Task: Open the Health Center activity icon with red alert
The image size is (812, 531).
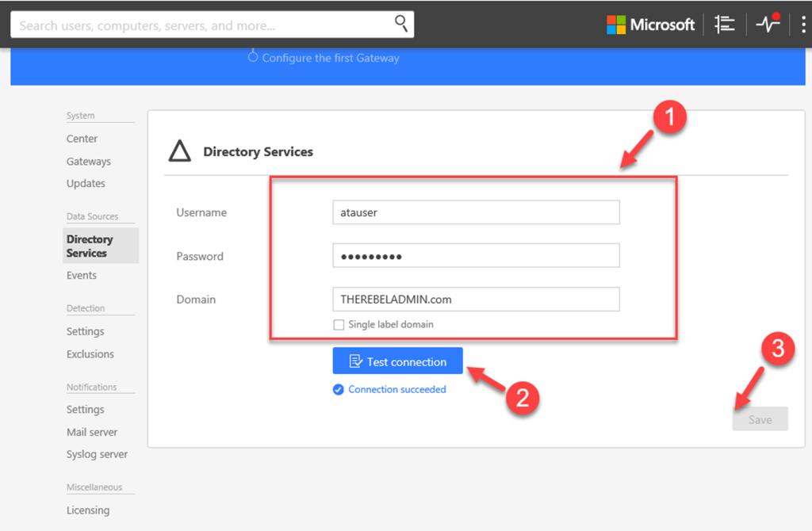Action: tap(767, 25)
